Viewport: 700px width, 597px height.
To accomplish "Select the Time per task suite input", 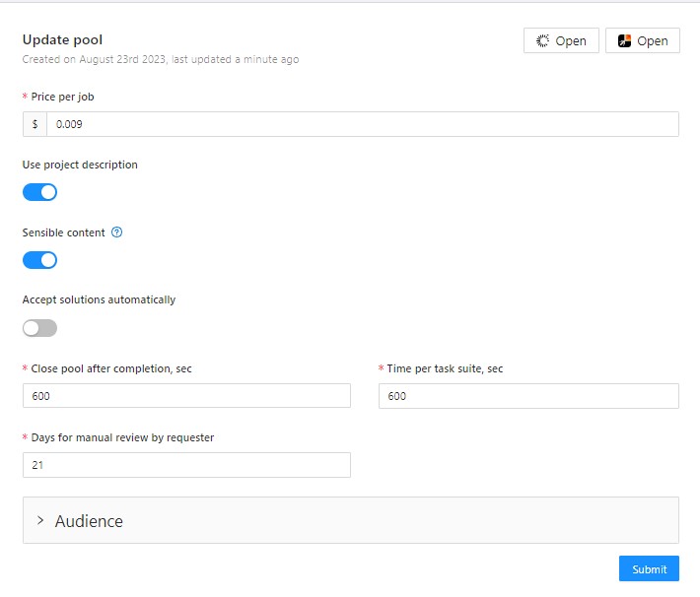I will (527, 396).
